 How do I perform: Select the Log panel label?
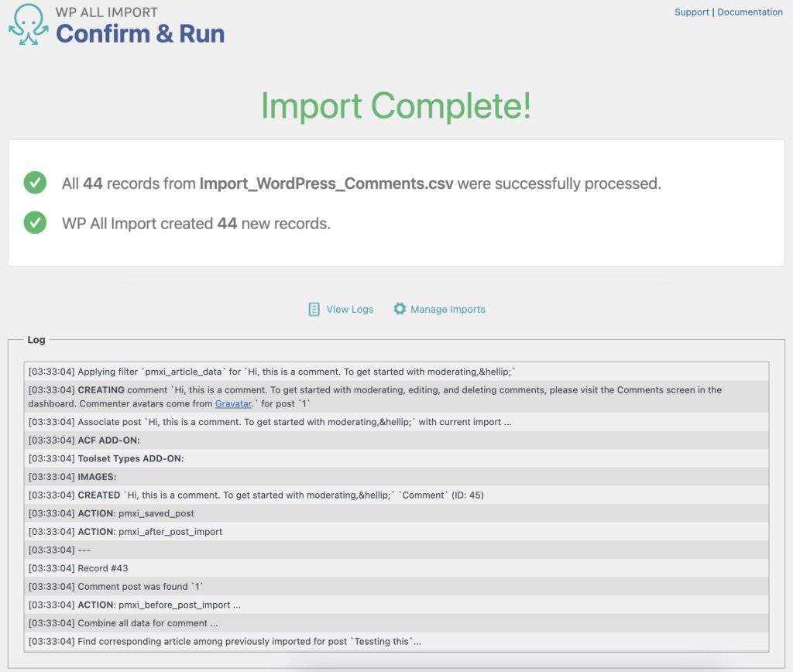[x=37, y=339]
